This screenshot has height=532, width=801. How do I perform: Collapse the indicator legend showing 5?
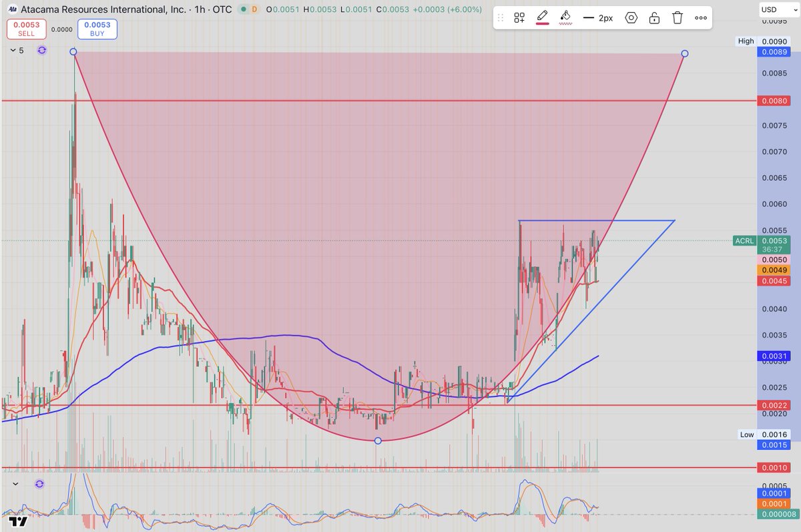coord(17,50)
